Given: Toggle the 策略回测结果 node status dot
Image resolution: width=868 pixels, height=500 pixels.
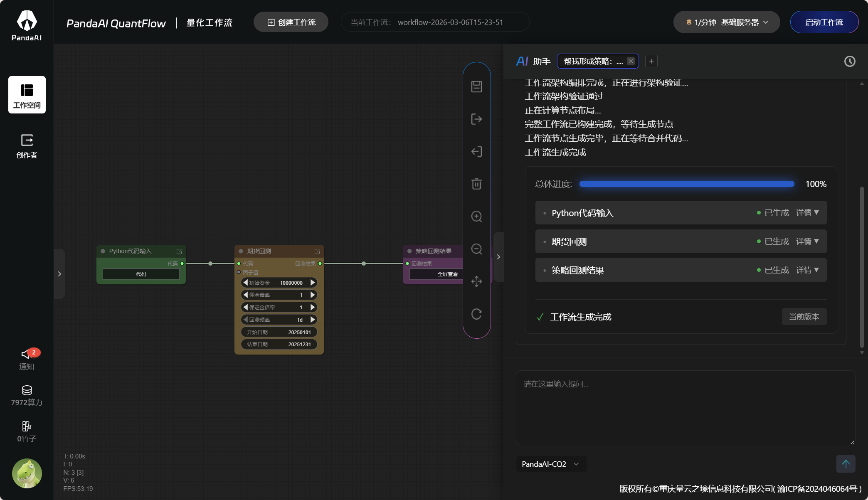Looking at the screenshot, I should click(x=409, y=251).
